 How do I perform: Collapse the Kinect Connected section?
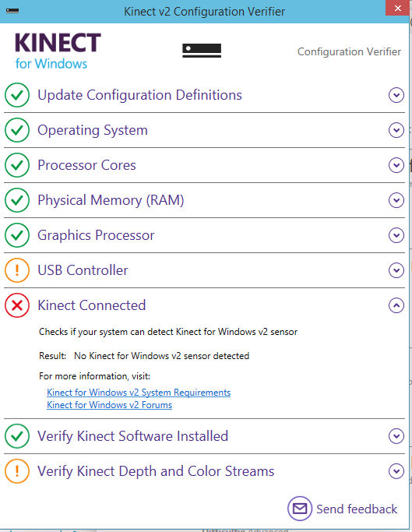(396, 305)
